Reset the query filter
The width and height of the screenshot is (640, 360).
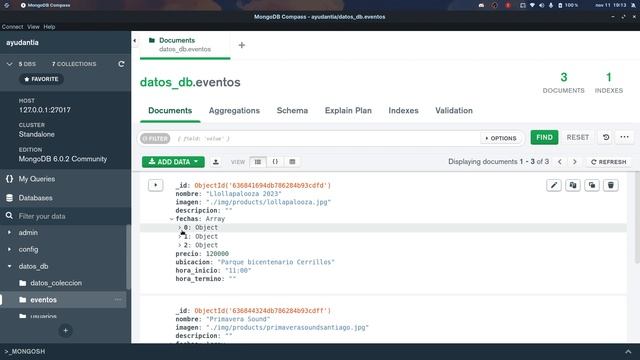point(578,138)
